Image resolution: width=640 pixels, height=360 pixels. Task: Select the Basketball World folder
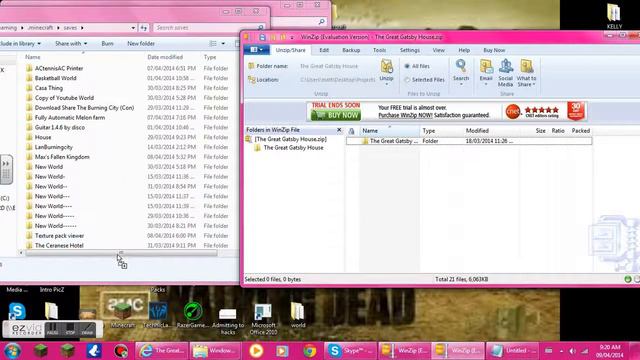click(56, 78)
